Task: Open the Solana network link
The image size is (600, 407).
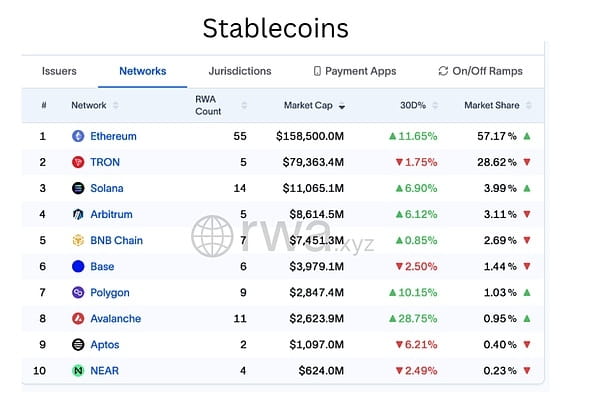Action: pos(107,188)
